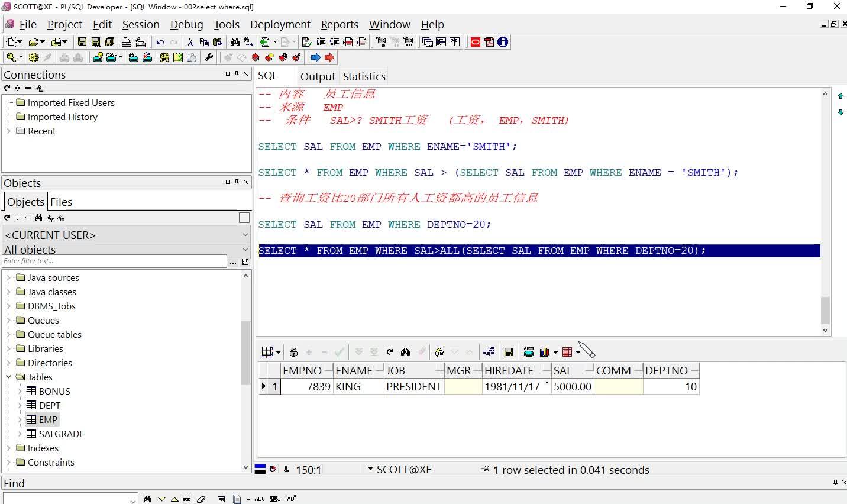Viewport: 847px width, 504px height.
Task: Switch to the Files tab in Objects panel
Action: [61, 202]
